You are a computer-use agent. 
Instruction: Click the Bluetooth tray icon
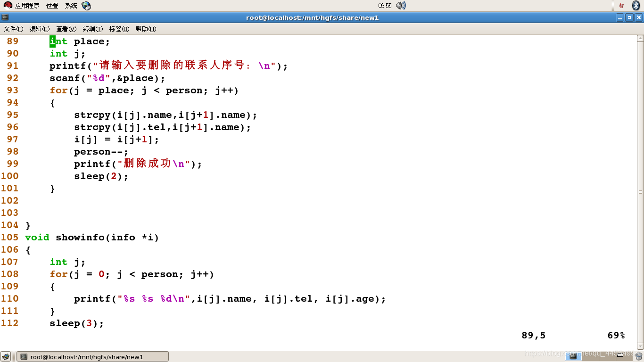click(636, 6)
